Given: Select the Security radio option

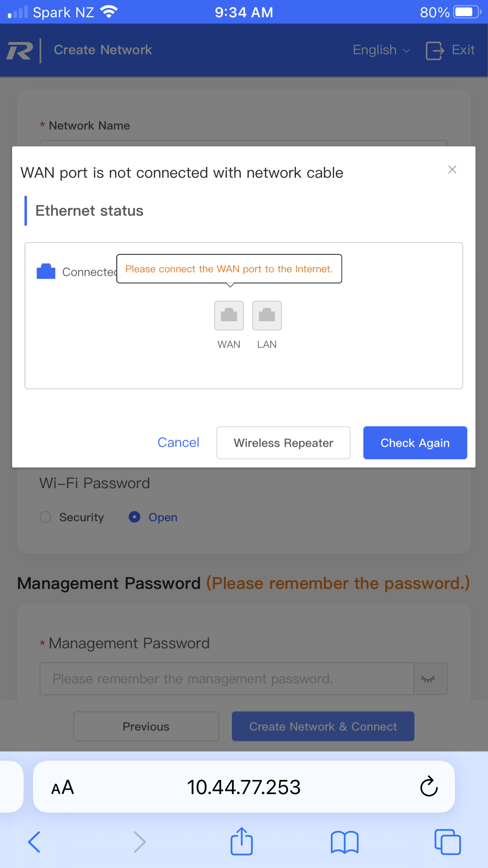Looking at the screenshot, I should tap(46, 517).
